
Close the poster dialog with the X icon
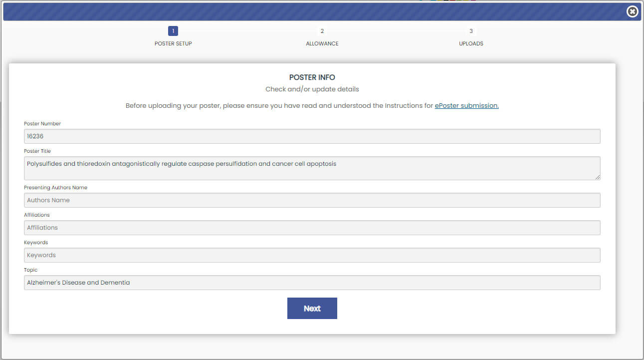[x=632, y=11]
